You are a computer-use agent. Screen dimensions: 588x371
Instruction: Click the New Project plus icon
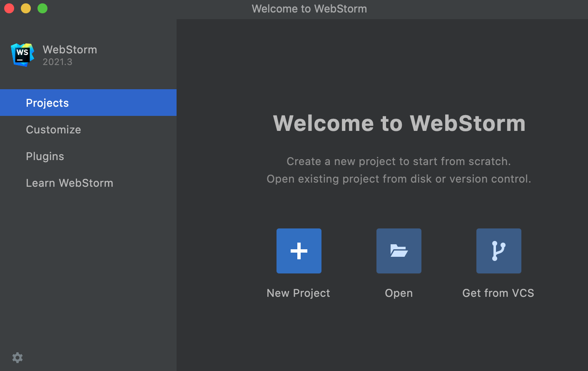pyautogui.click(x=299, y=251)
